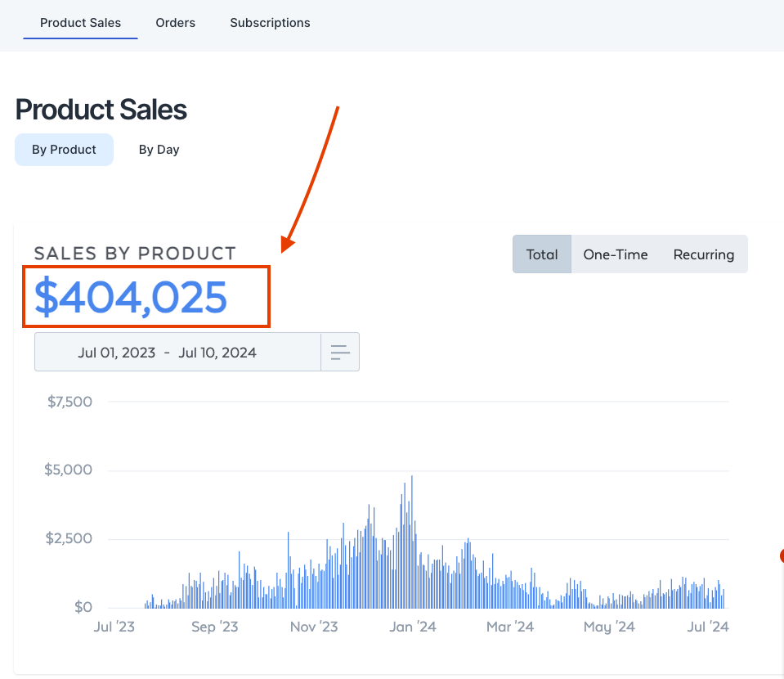Click the SALES BY PRODUCT heading
The width and height of the screenshot is (784, 679).
click(135, 254)
